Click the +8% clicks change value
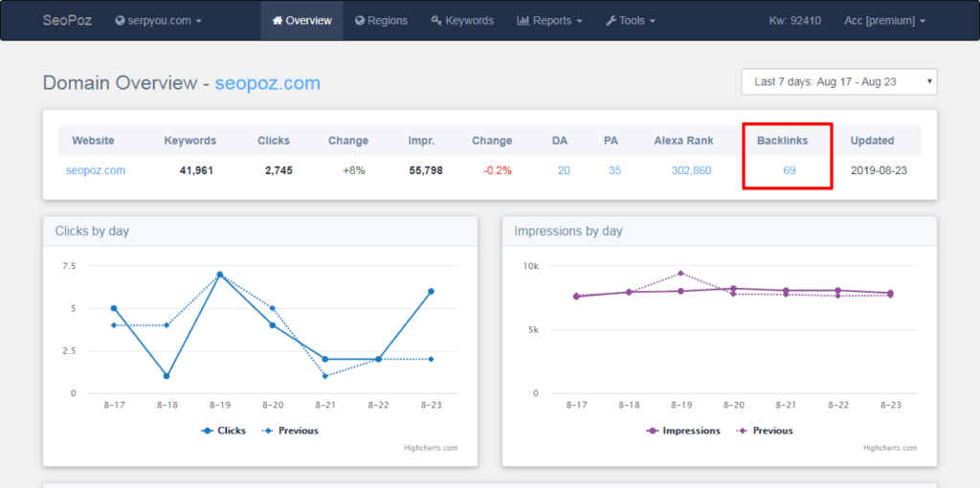The image size is (980, 488). (354, 170)
